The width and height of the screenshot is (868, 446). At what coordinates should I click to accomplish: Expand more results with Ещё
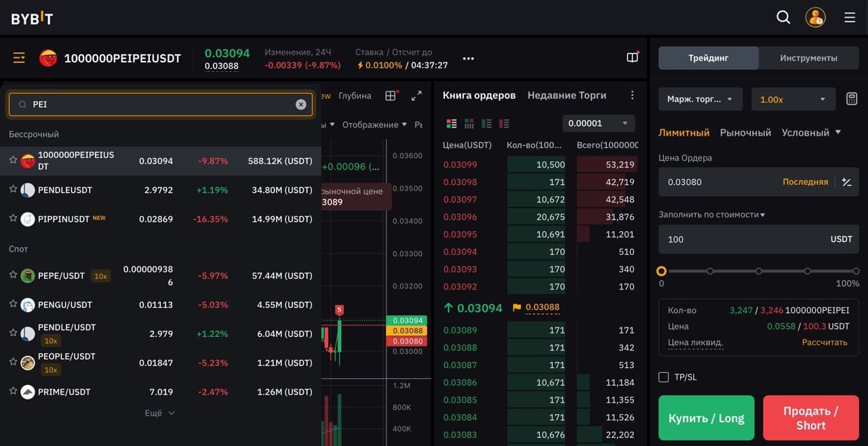tap(160, 413)
